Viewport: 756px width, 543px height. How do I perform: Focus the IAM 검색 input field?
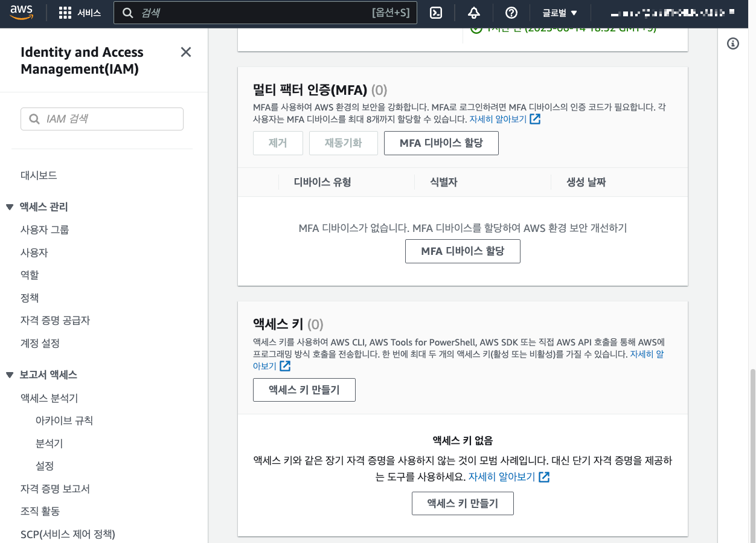click(102, 119)
